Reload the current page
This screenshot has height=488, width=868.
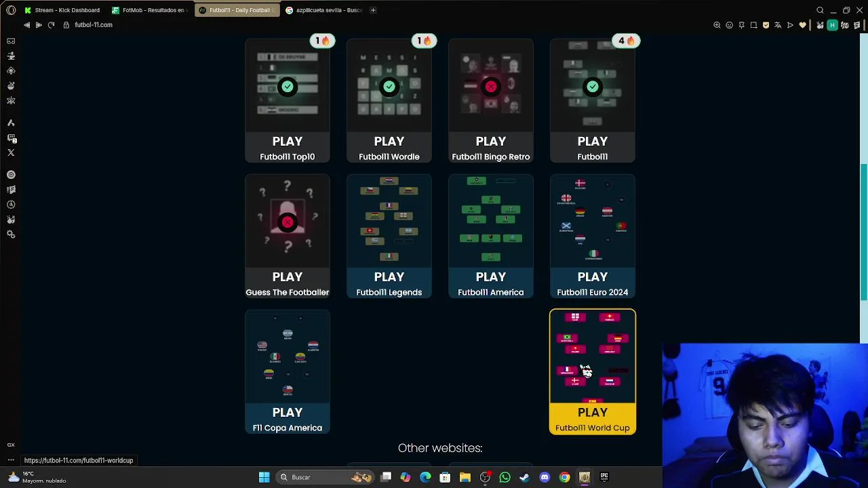pyautogui.click(x=51, y=25)
